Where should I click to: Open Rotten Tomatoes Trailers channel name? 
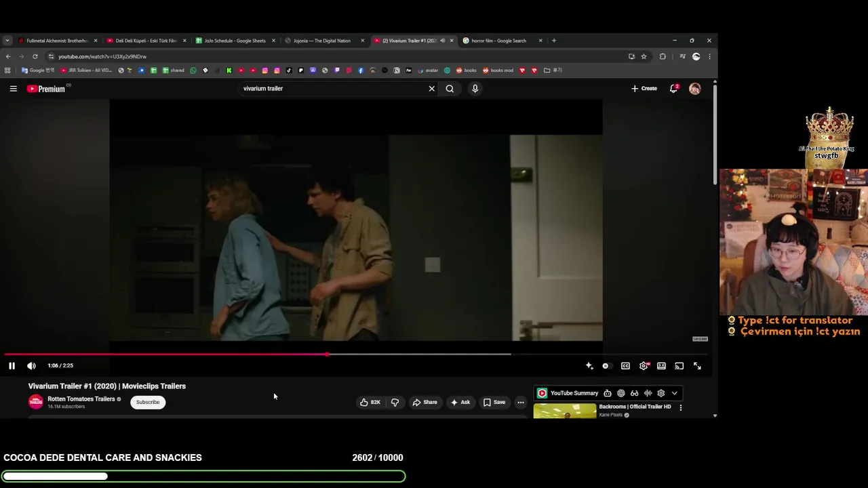coord(81,399)
